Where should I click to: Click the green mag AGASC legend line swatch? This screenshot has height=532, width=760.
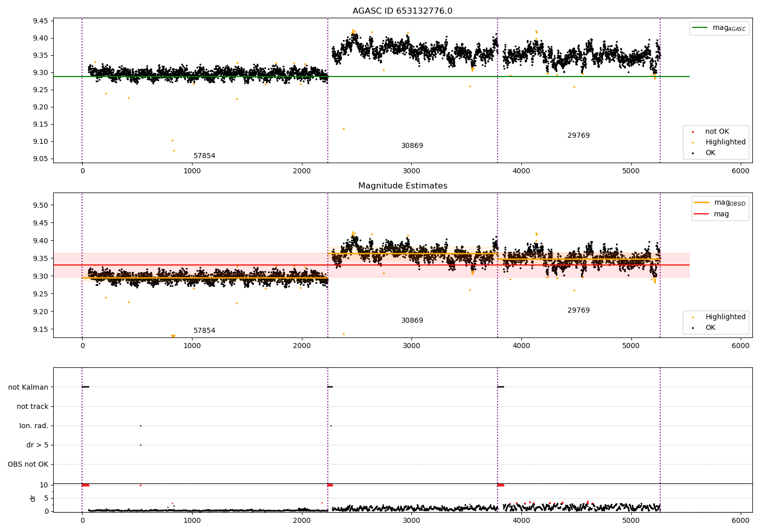pos(700,28)
